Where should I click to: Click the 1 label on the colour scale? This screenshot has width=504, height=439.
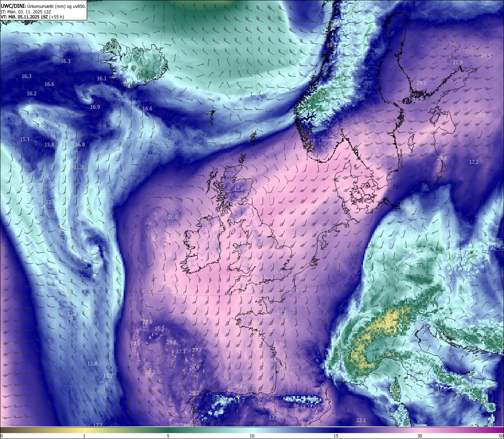click(x=84, y=436)
